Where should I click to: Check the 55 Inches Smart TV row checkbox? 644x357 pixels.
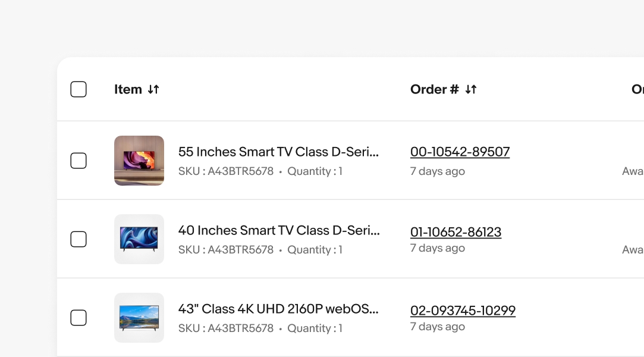tap(78, 161)
